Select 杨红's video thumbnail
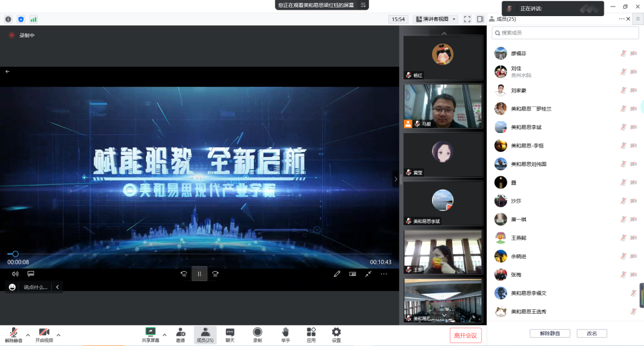Screen dimensions: 644x346 [x=443, y=57]
